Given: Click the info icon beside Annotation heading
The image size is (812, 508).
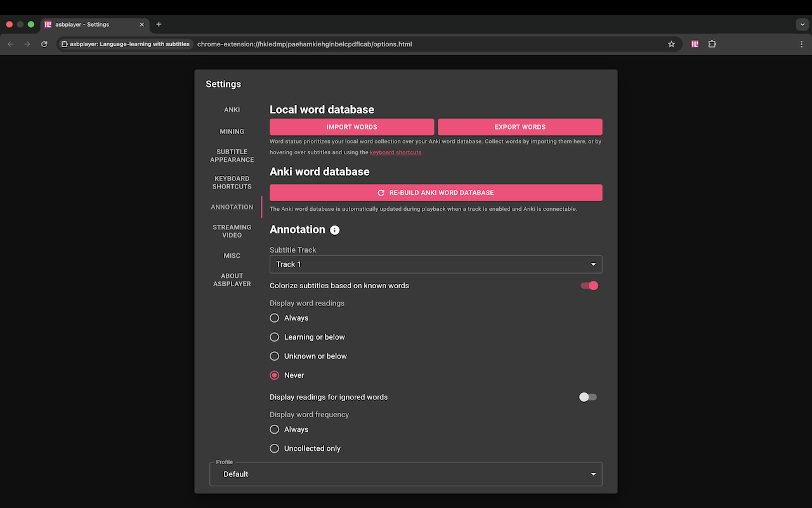Looking at the screenshot, I should click(334, 230).
